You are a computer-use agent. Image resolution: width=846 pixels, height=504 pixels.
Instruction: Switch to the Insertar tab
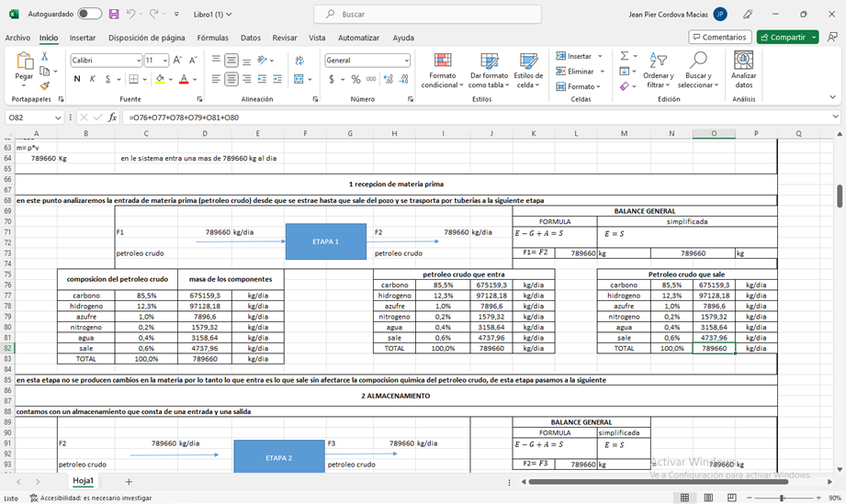pos(83,38)
